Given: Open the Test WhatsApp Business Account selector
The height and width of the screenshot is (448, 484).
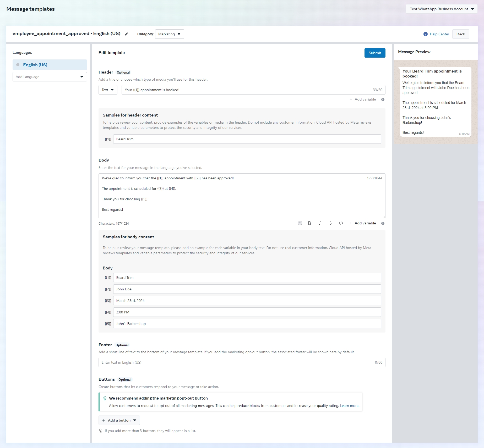Looking at the screenshot, I should click(x=441, y=9).
